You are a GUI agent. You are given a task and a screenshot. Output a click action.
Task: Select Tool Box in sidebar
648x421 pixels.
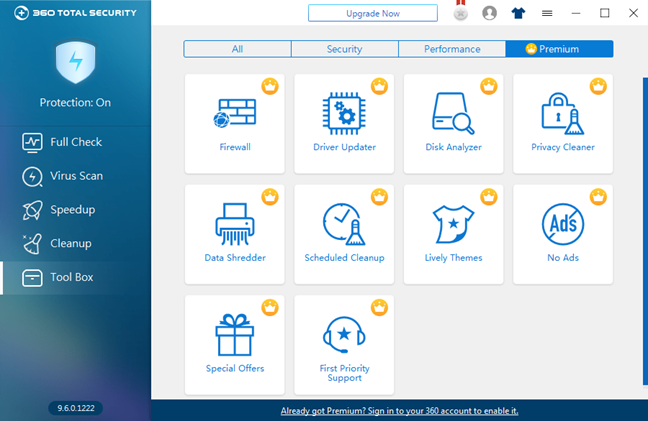(76, 278)
